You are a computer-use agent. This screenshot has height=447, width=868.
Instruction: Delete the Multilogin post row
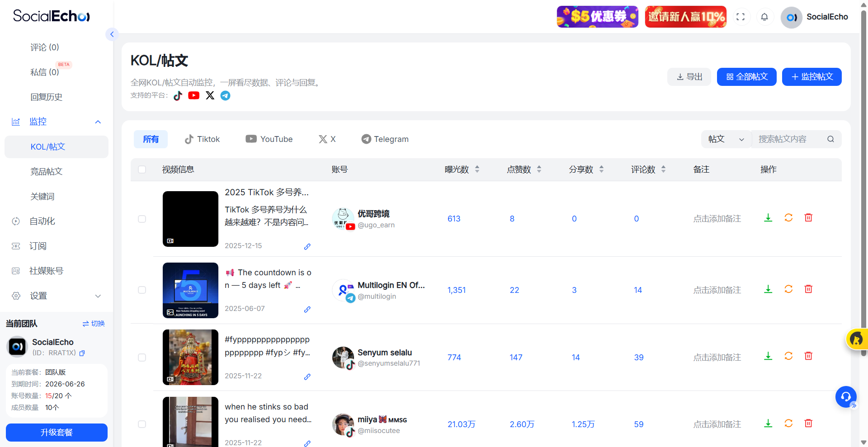click(x=809, y=289)
